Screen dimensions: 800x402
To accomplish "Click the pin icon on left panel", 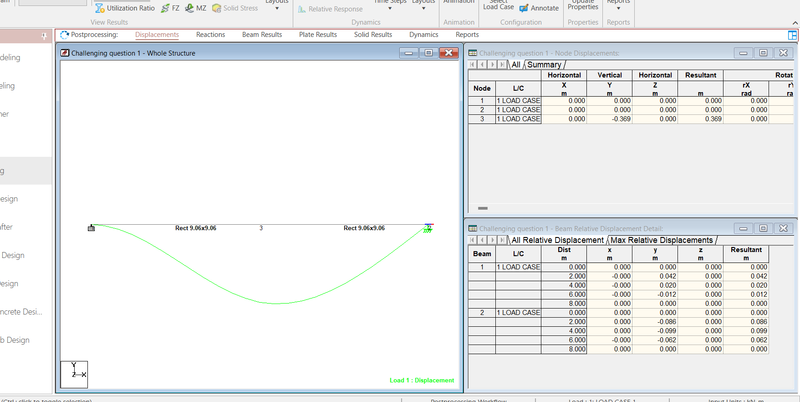I will (44, 35).
